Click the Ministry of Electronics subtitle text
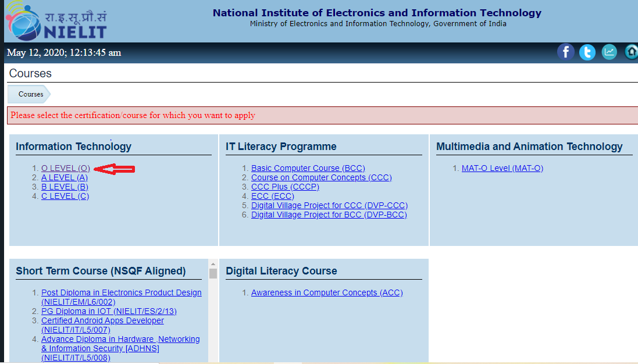Screen dimensions: 638x364 click(x=378, y=24)
